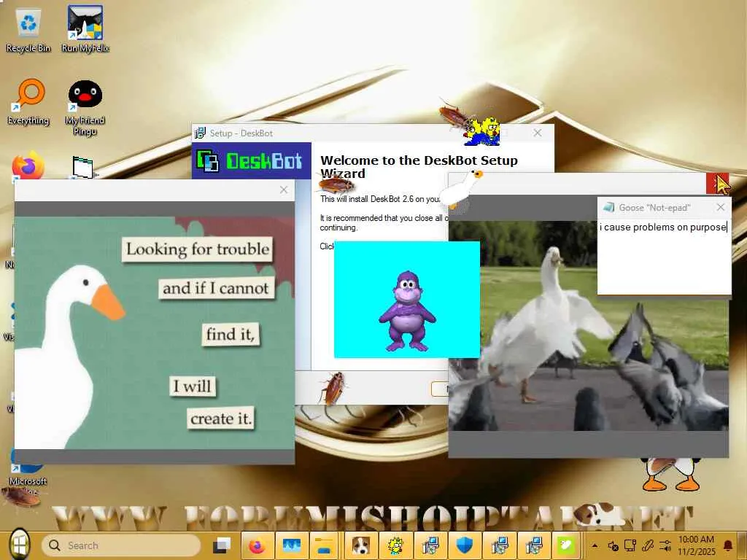Click the cartoon goose poem image
The image size is (747, 560).
[155, 332]
